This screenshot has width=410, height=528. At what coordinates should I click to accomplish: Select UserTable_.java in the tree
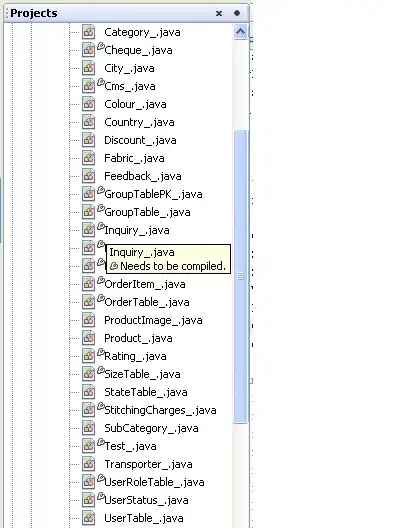coord(144,518)
